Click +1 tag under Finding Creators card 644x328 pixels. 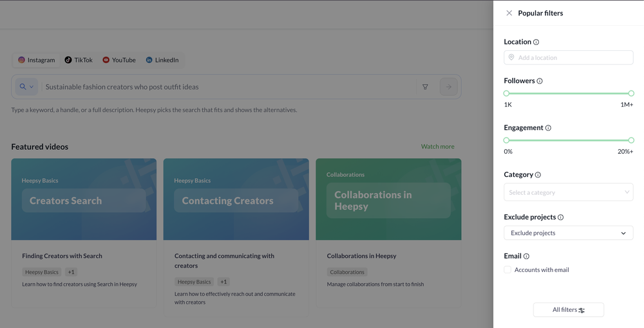(x=71, y=272)
